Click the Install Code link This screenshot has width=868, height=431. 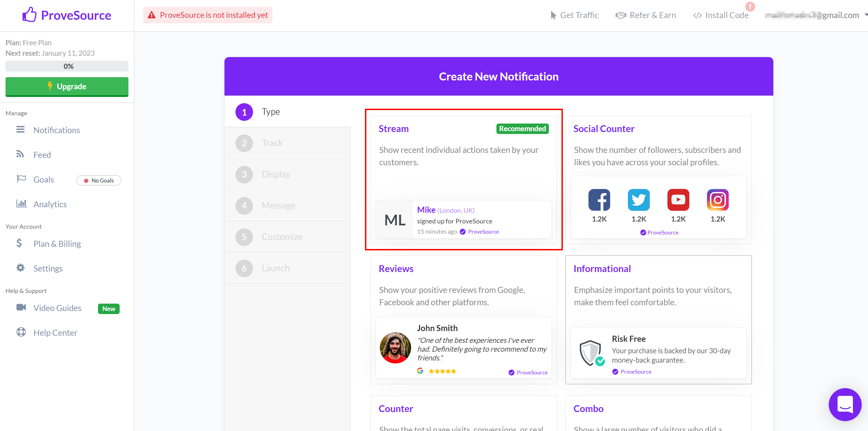coord(721,15)
